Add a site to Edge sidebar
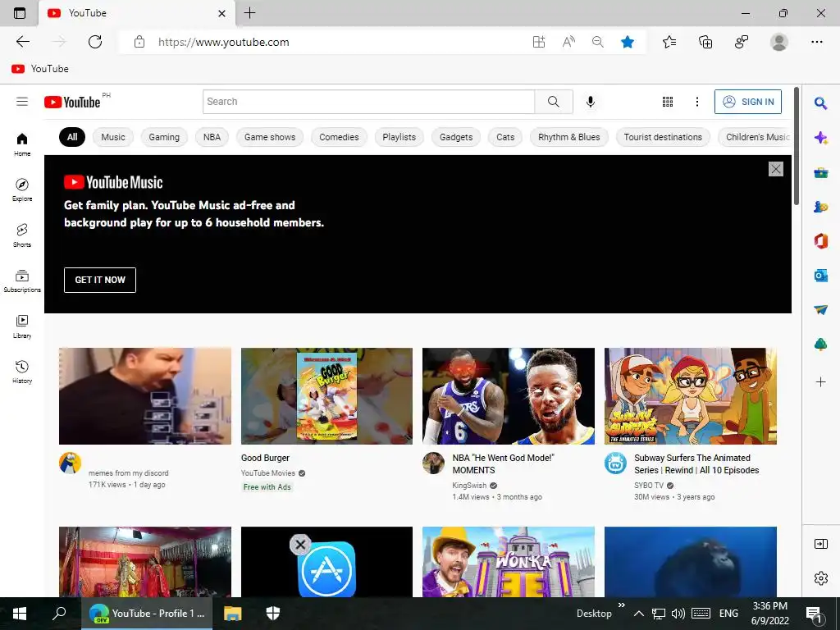 (x=820, y=382)
